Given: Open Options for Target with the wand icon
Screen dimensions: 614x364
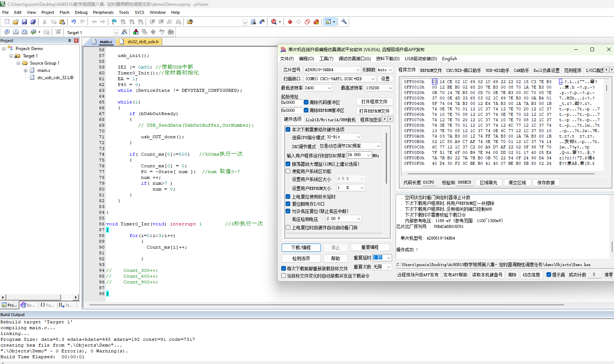Looking at the screenshot, I should [x=124, y=32].
